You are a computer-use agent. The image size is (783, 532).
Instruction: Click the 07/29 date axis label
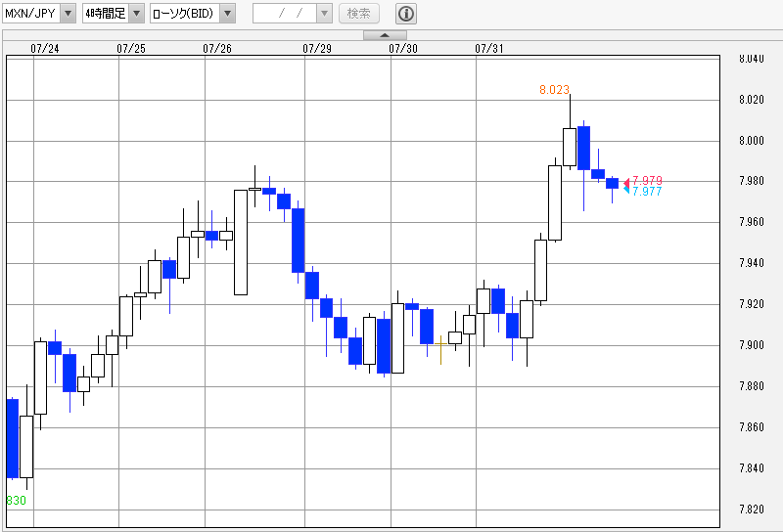tap(317, 48)
